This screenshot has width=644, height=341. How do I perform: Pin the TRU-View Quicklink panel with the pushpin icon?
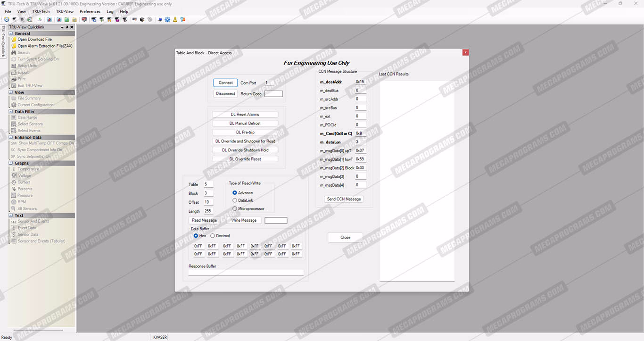[x=66, y=27]
